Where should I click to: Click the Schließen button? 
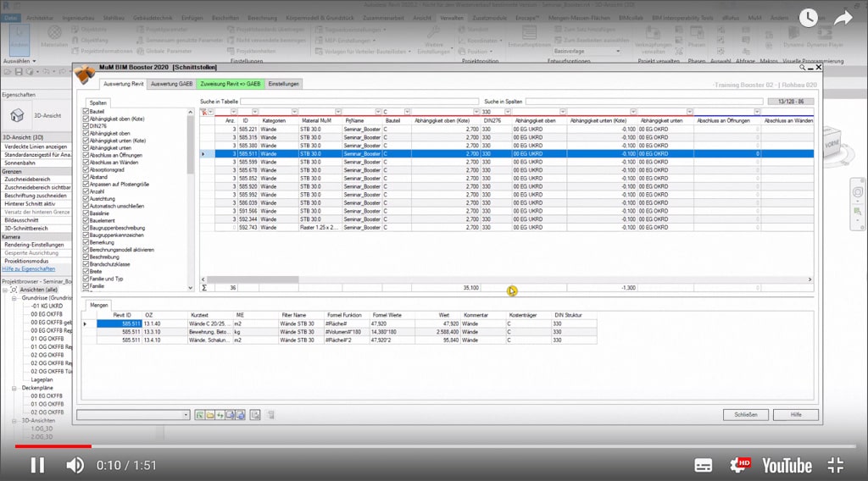(746, 415)
